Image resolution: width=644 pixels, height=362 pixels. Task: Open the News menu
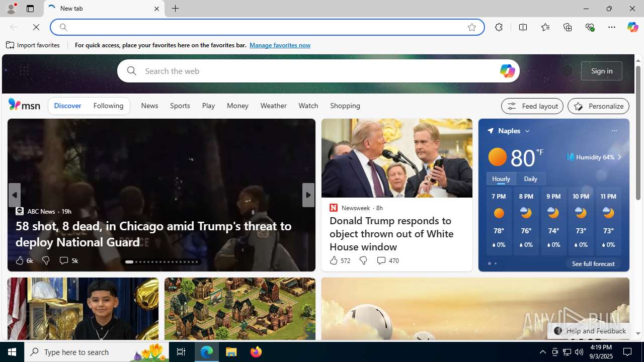(x=149, y=106)
